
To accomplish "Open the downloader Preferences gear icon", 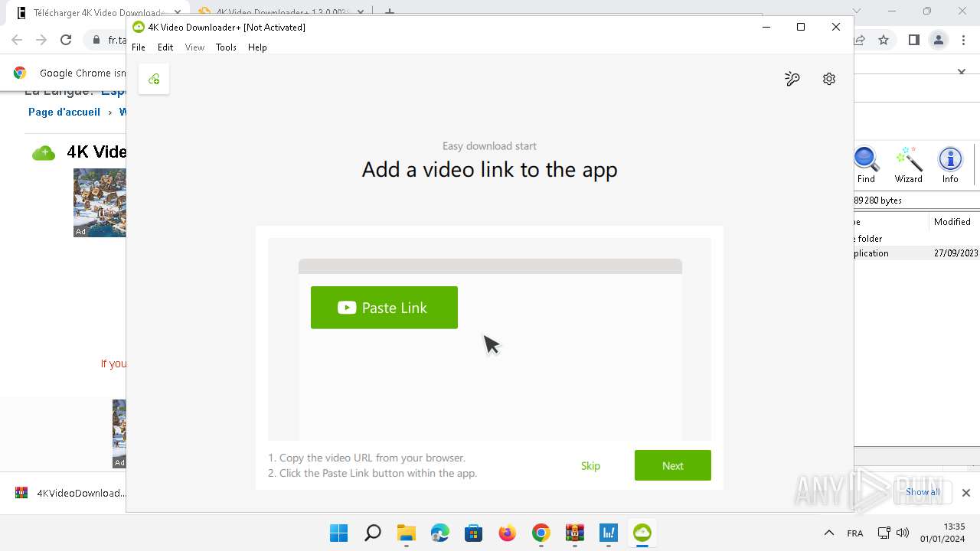I will point(829,79).
